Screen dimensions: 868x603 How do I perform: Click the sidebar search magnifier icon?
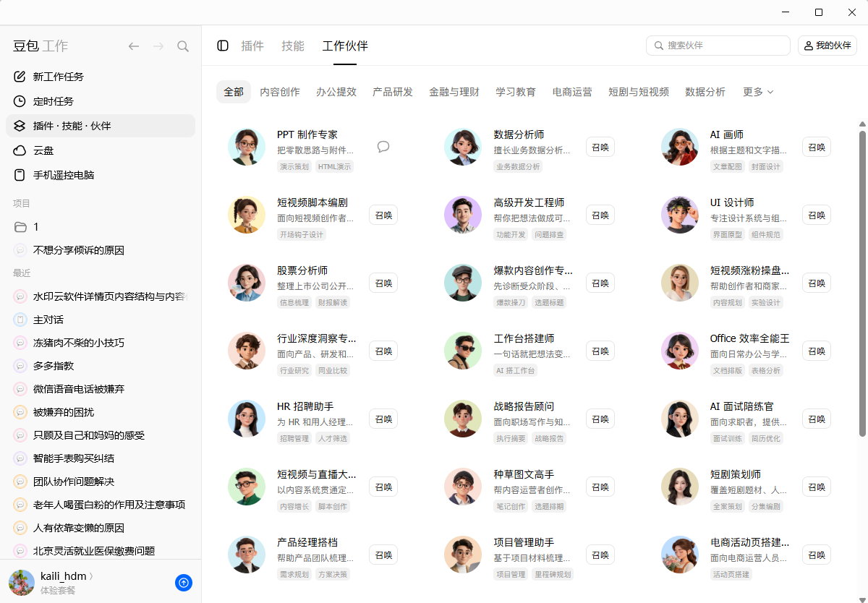[183, 46]
